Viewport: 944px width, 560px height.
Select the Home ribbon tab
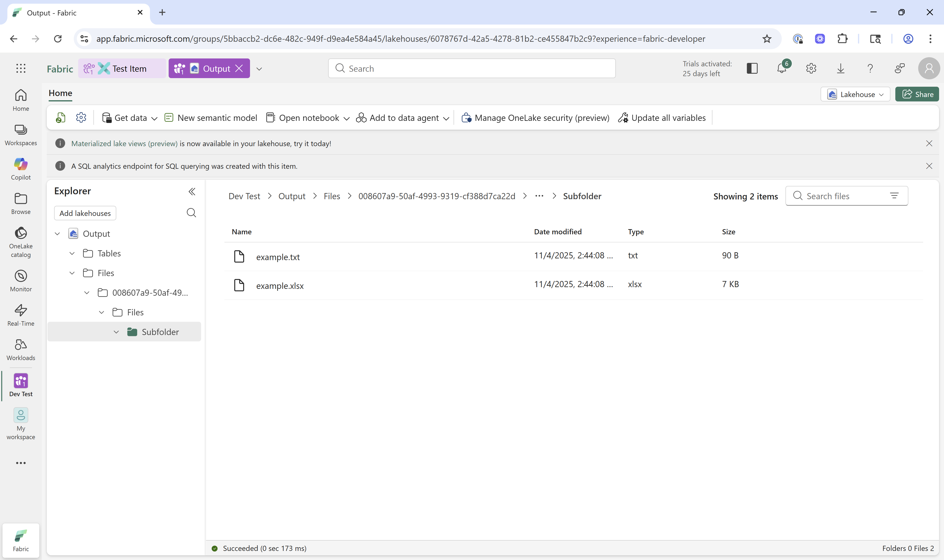pos(60,93)
